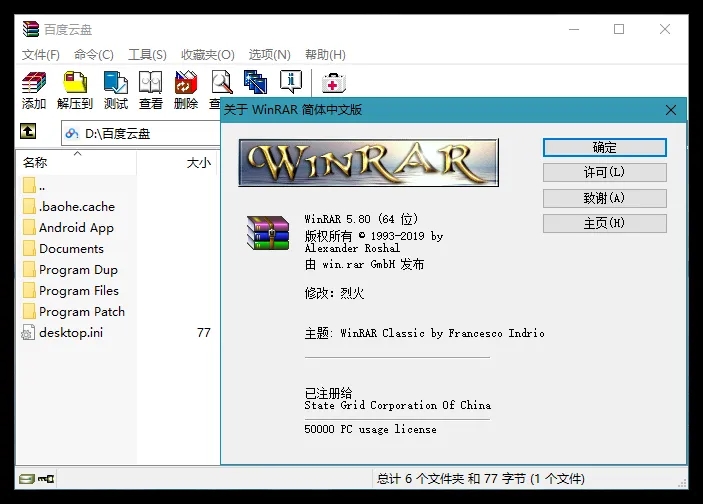Click the 测试 (Test) toolbar icon

[116, 90]
